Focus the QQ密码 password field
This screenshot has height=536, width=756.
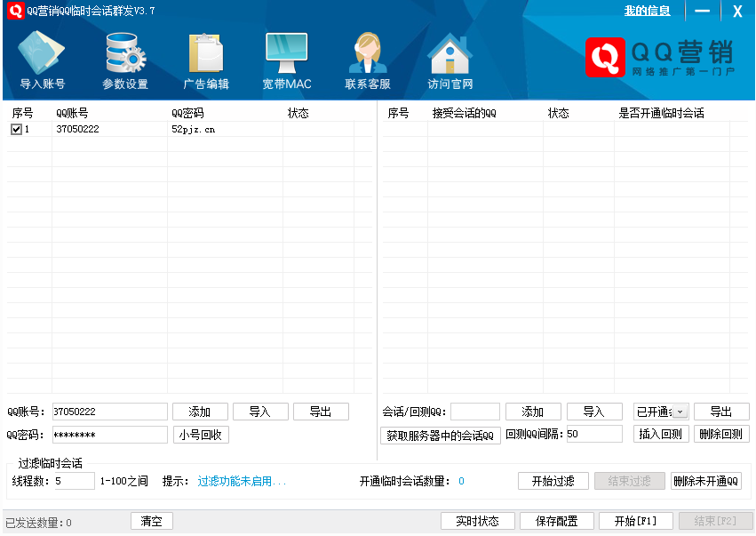pyautogui.click(x=109, y=435)
